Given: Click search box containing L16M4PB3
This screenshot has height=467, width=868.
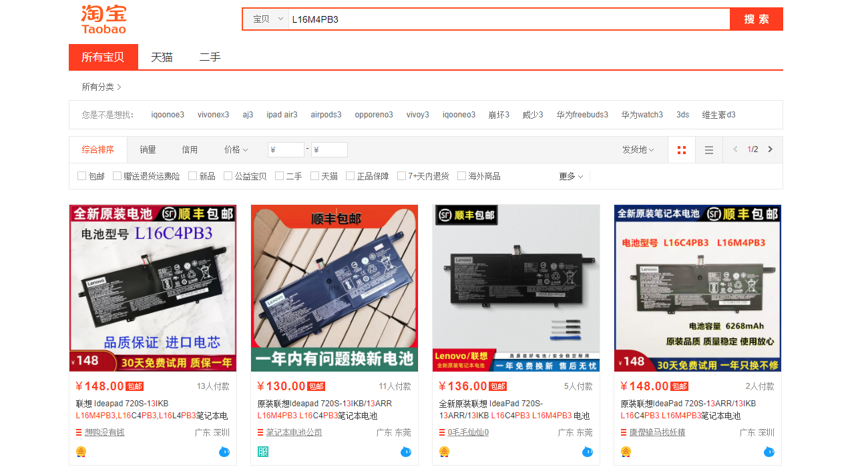Looking at the screenshot, I should (509, 19).
